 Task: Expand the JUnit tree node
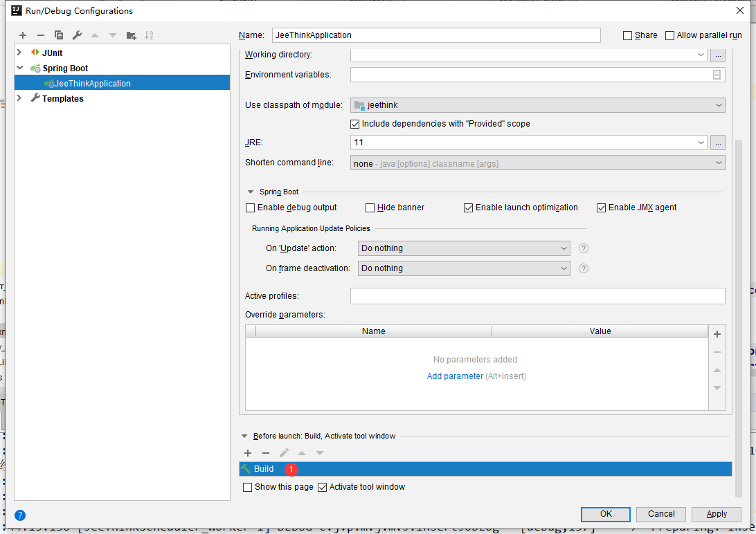(19, 52)
